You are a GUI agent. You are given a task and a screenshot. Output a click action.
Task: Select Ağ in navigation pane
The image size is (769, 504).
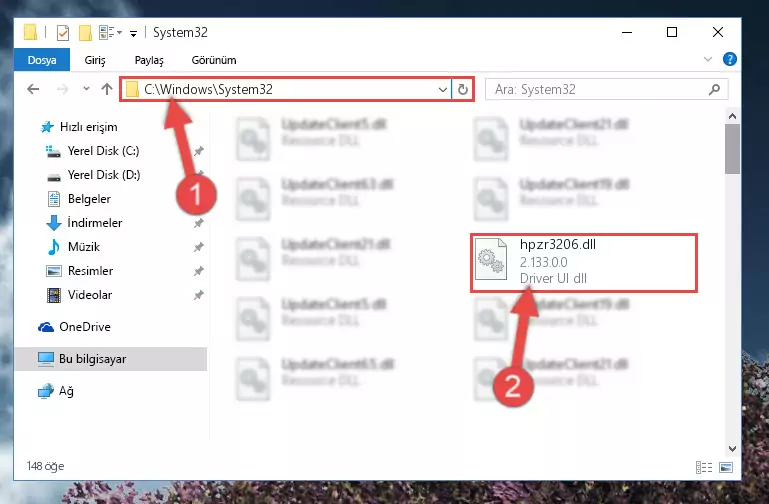56,391
